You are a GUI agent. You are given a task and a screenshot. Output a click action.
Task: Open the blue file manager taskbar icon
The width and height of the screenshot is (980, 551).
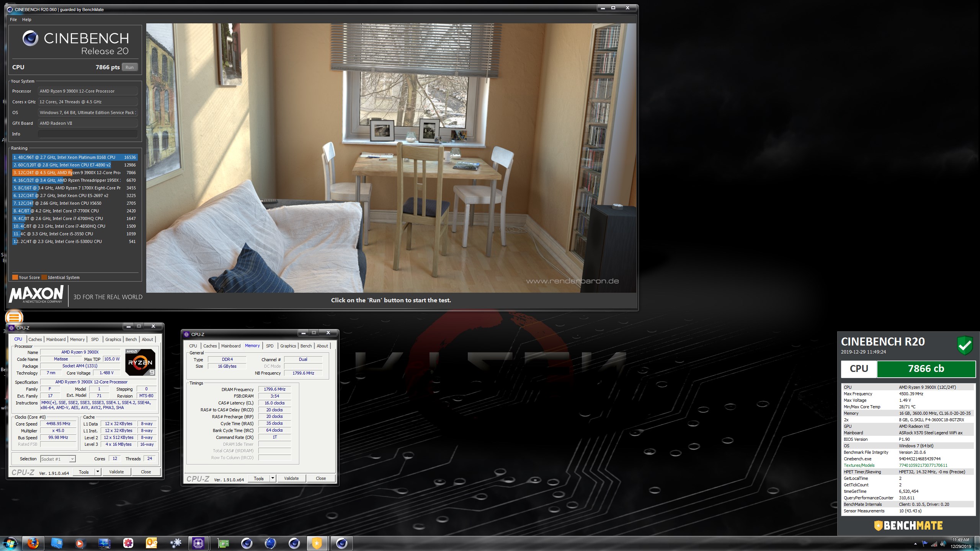57,543
